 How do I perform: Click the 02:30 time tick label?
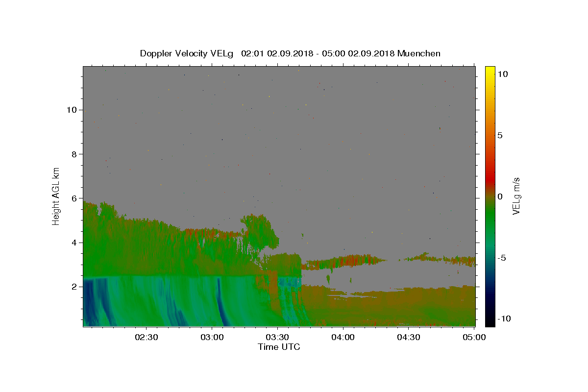(147, 337)
